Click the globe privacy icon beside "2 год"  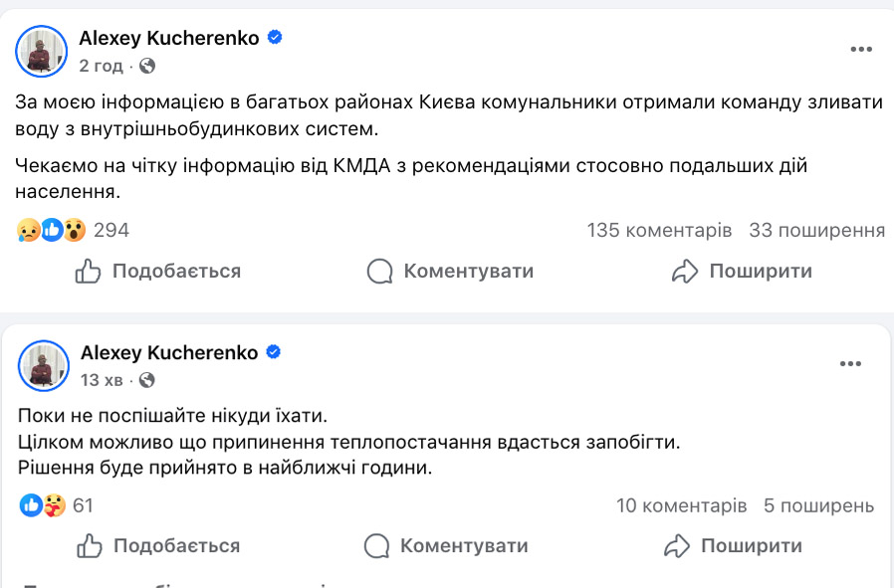(147, 66)
